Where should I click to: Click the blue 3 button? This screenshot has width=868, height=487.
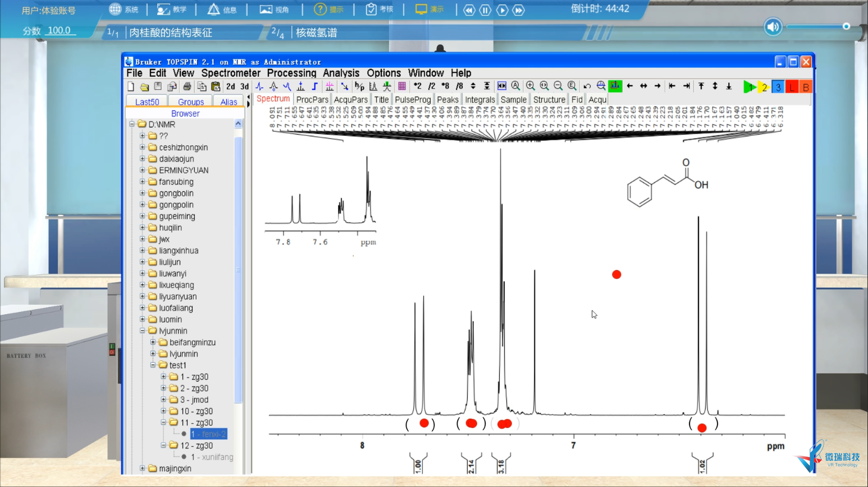778,87
